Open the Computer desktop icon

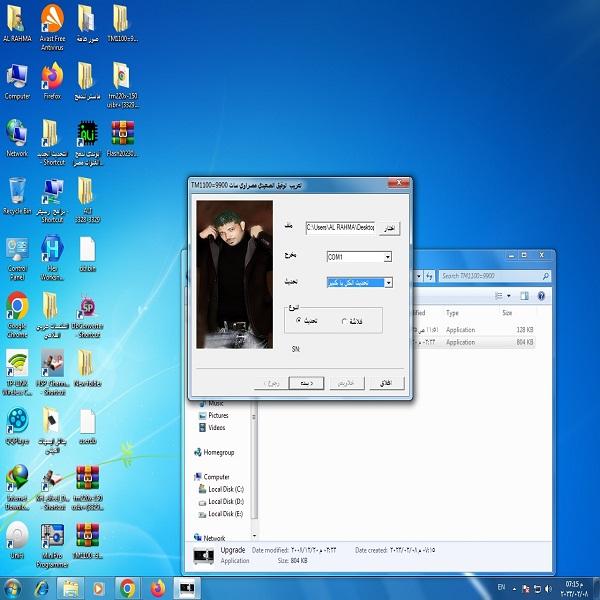click(x=17, y=82)
